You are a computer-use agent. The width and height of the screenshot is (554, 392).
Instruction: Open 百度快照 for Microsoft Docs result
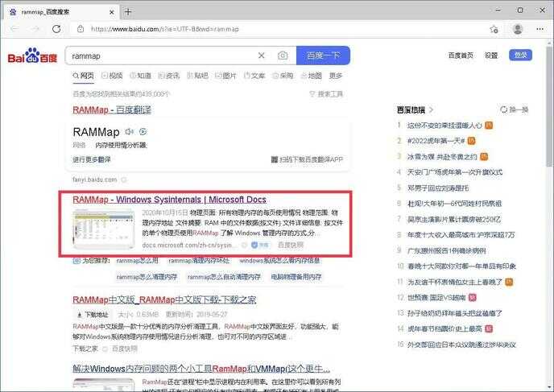click(291, 245)
